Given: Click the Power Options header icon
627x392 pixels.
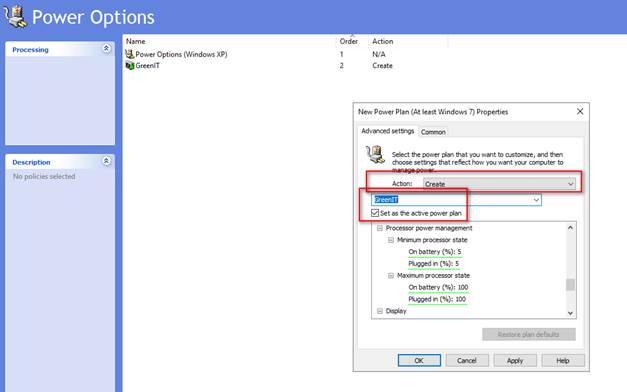Looking at the screenshot, I should point(15,17).
